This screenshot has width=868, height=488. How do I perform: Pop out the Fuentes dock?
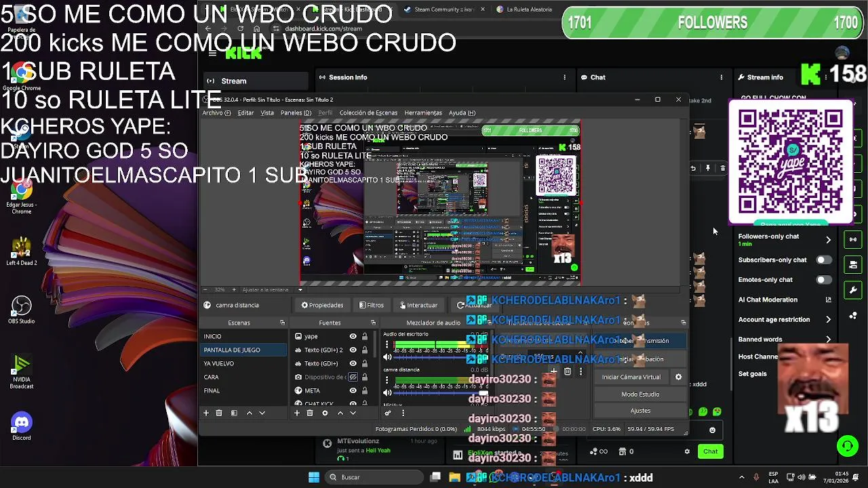click(373, 323)
